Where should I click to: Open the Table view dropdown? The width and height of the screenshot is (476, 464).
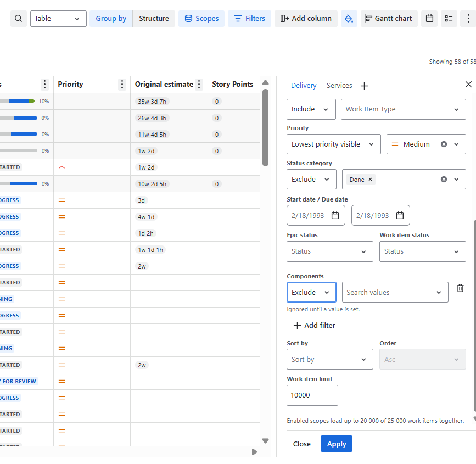tap(58, 19)
